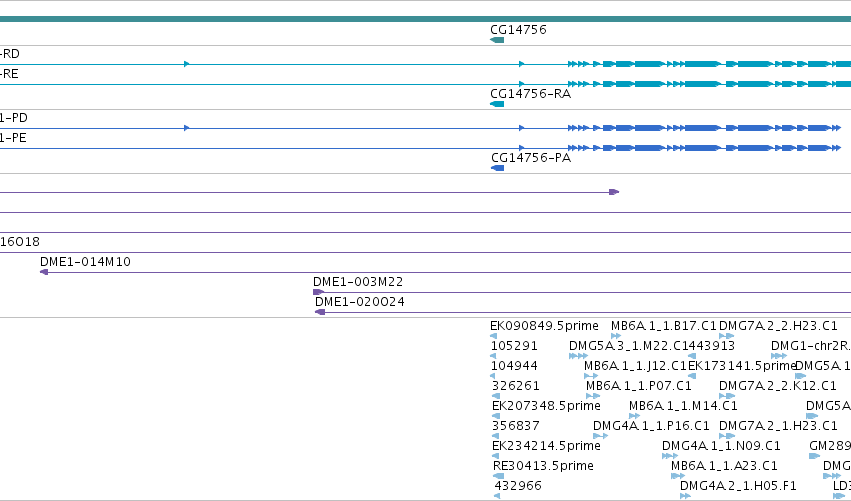Click first small exon arrow on 1-PD line
This screenshot has height=501, width=851.
pyautogui.click(x=186, y=128)
